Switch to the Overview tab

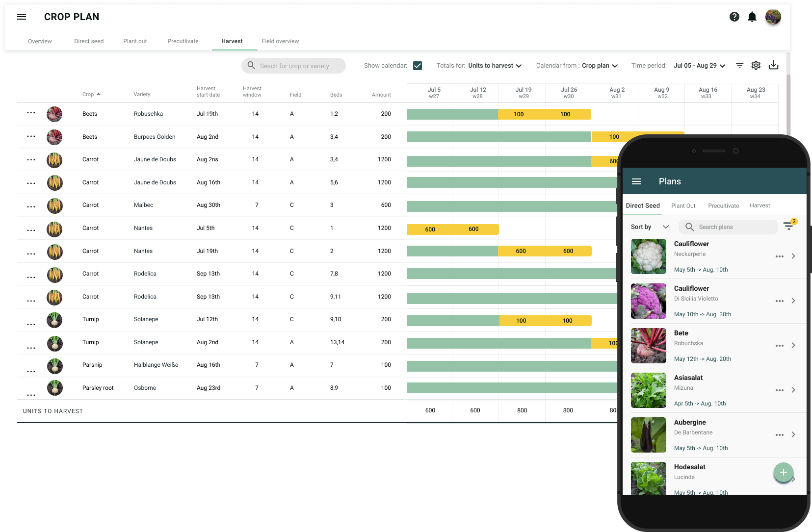click(40, 41)
